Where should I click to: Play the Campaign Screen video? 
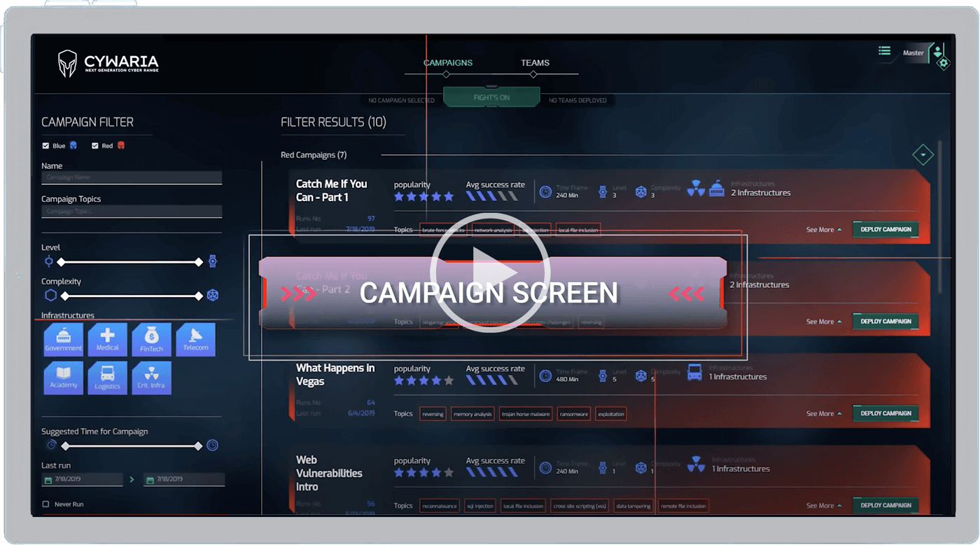coord(490,272)
